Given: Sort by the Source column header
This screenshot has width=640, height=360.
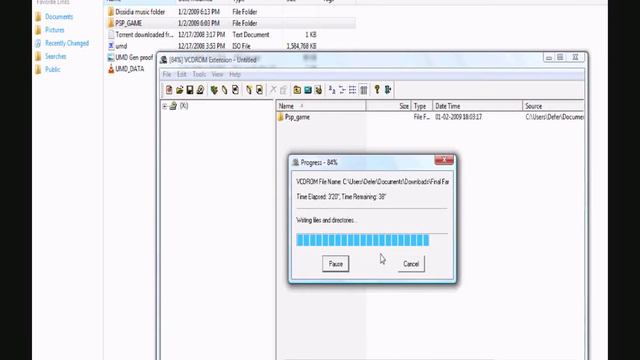Looking at the screenshot, I should (553, 106).
